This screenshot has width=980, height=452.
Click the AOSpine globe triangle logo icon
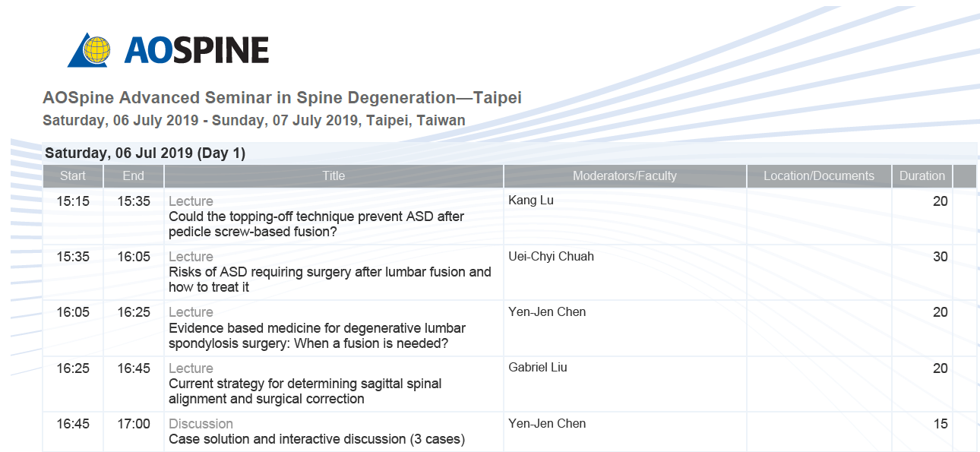point(91,50)
